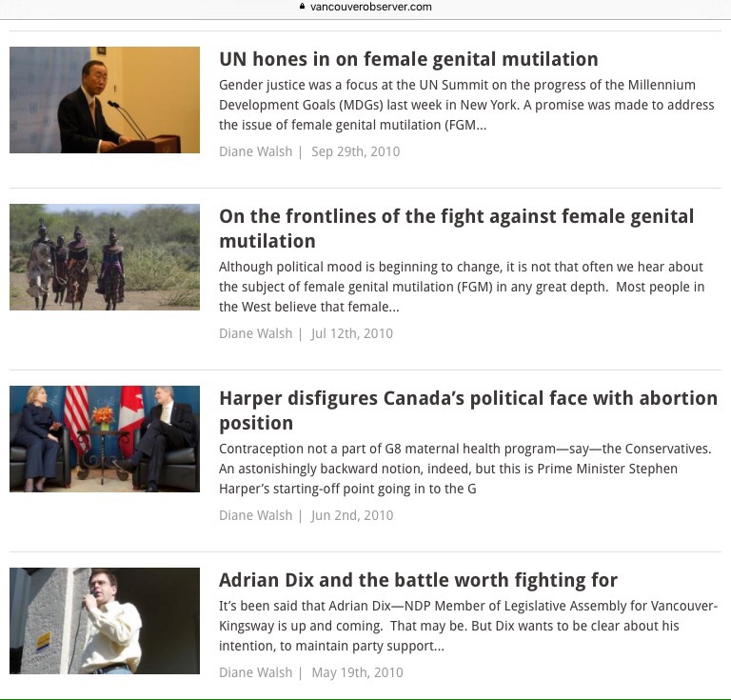This screenshot has height=700, width=731.
Task: Click the Jun 2nd, 2010 date
Action: 352,515
